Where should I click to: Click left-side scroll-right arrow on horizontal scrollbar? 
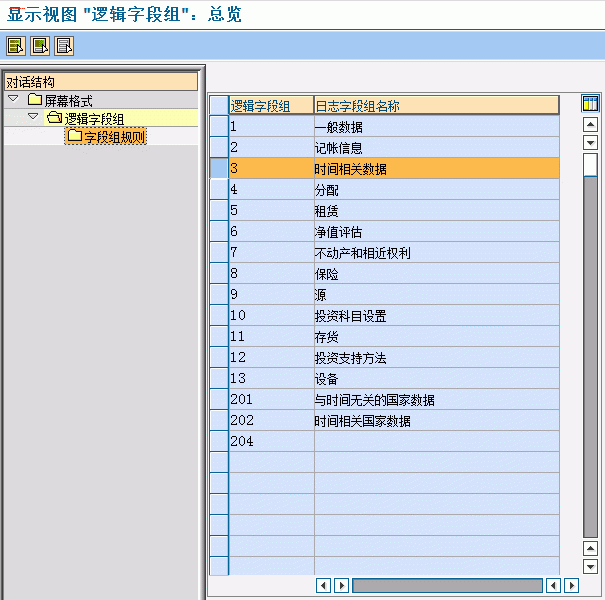[x=341, y=585]
